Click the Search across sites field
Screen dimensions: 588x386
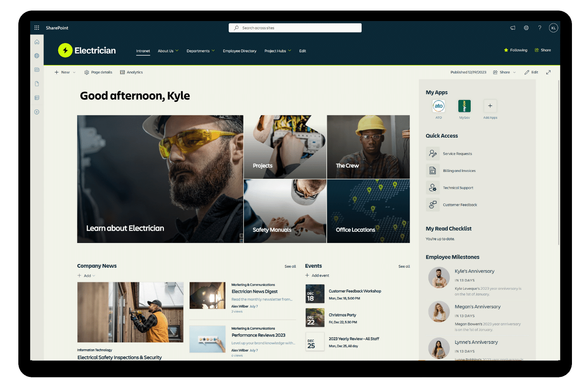(295, 28)
